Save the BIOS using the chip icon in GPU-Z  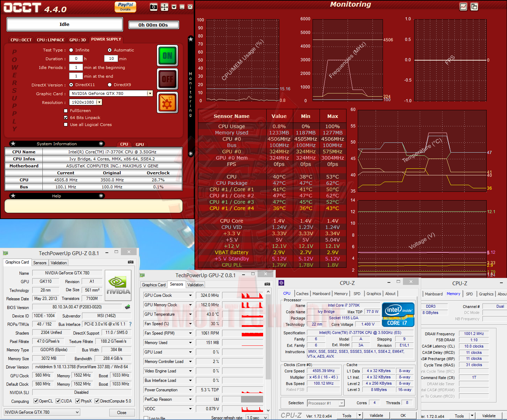coord(128,307)
